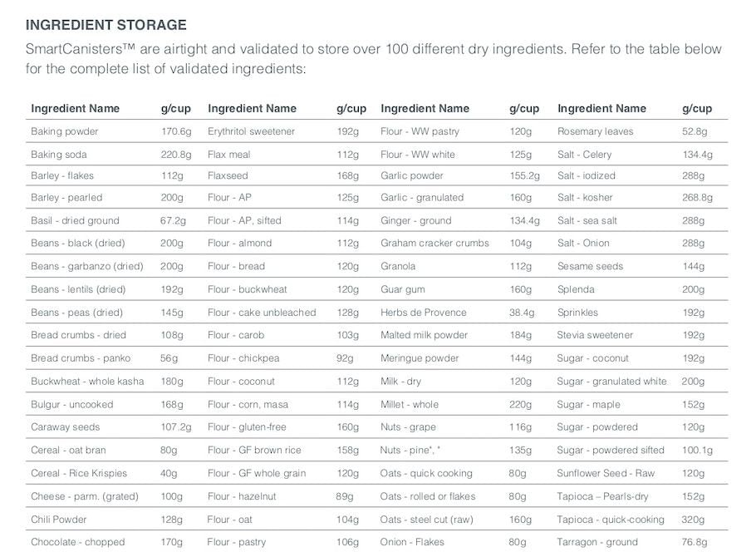Image resolution: width=756 pixels, height=552 pixels.
Task: Select the Tarragon - ground entry
Action: [x=597, y=542]
